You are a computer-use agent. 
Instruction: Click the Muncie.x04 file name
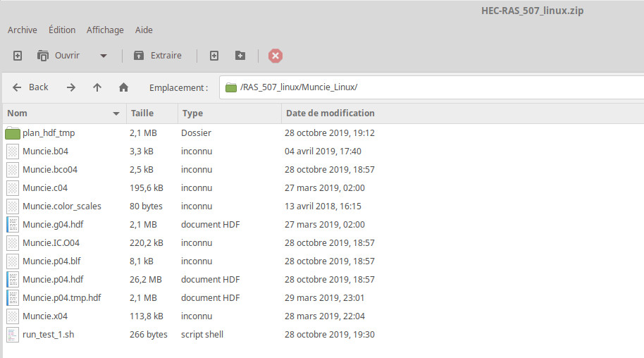click(45, 316)
